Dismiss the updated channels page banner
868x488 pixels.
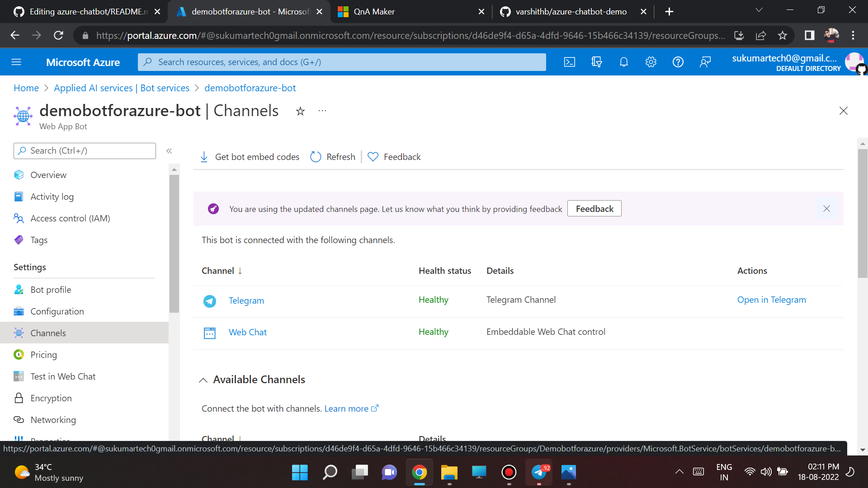click(826, 209)
